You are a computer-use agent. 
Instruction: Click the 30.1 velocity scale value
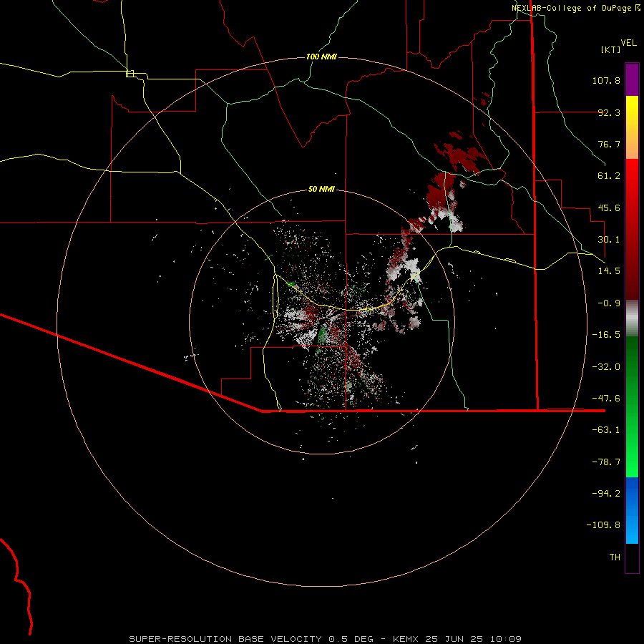click(609, 240)
